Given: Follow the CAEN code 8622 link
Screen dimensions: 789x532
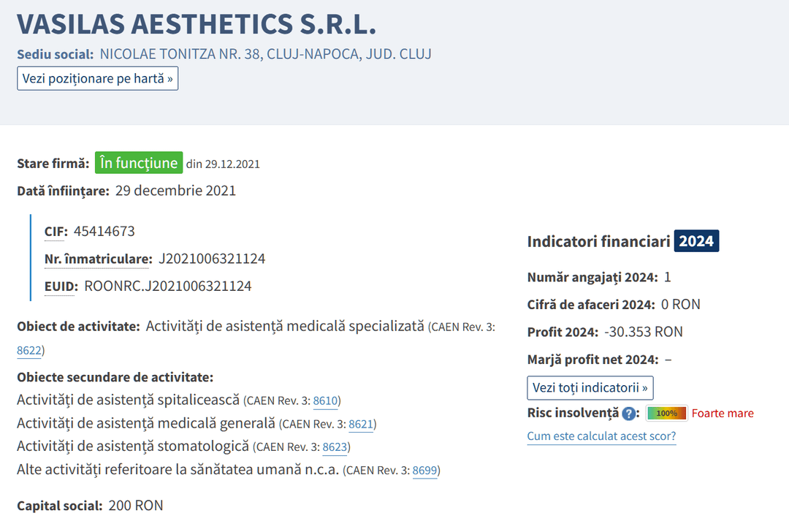Looking at the screenshot, I should tap(28, 351).
